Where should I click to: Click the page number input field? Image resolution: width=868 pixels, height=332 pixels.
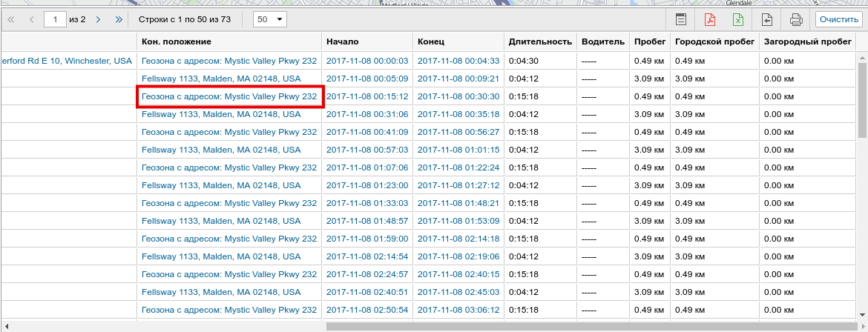[55, 19]
